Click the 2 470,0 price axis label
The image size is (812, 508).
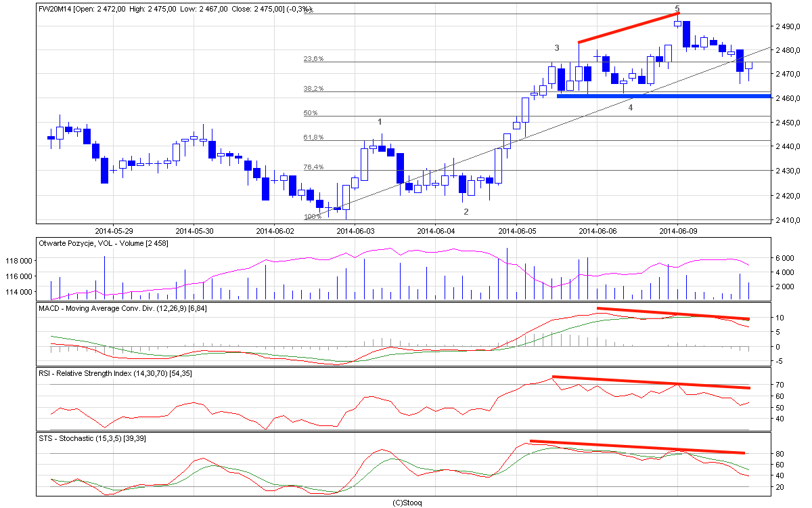point(787,74)
